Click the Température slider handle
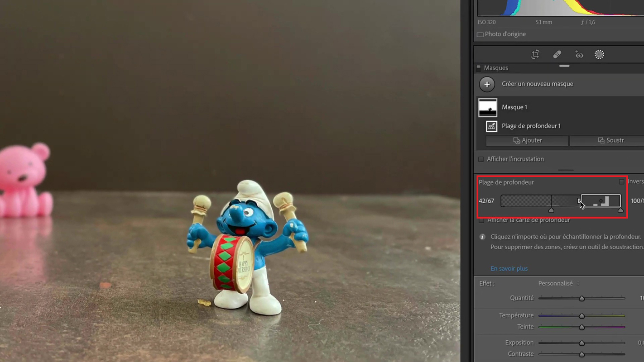This screenshot has height=362, width=644. tap(582, 316)
